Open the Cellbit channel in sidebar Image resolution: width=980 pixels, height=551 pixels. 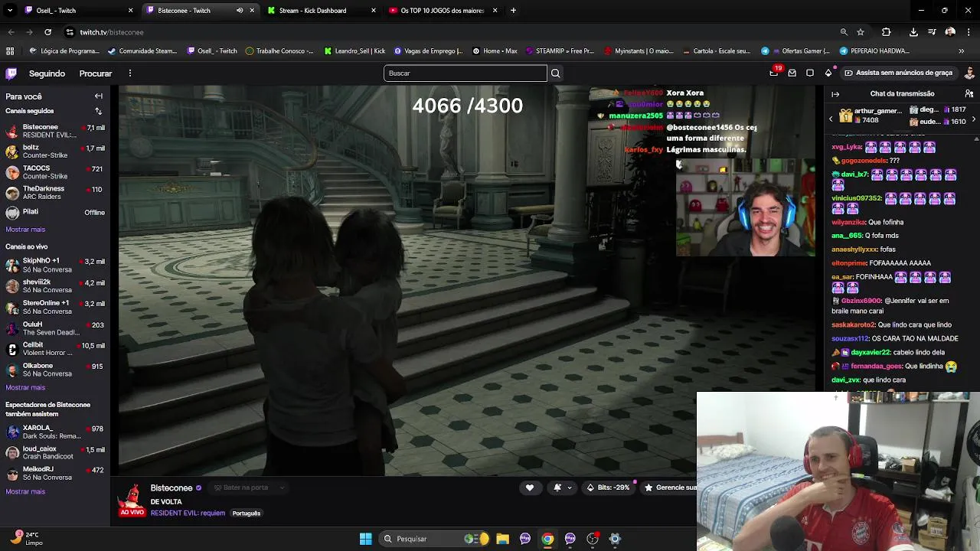(55, 349)
